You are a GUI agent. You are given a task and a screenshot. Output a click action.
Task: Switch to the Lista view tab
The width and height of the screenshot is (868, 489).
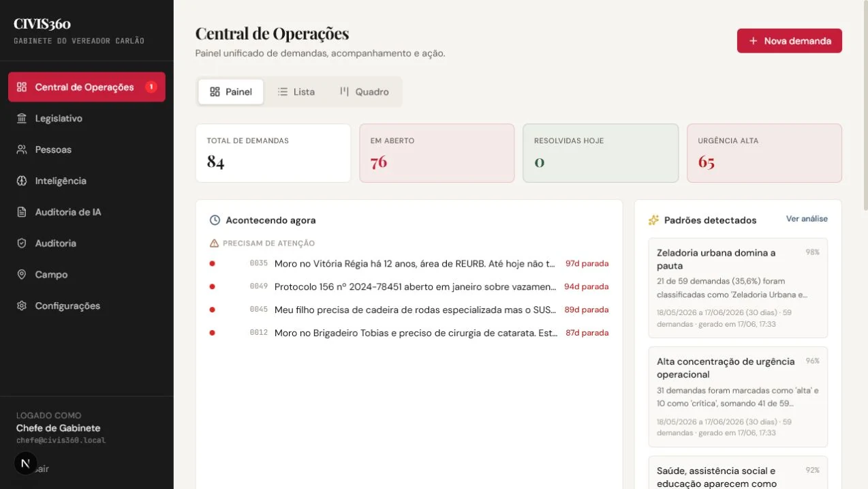point(296,92)
